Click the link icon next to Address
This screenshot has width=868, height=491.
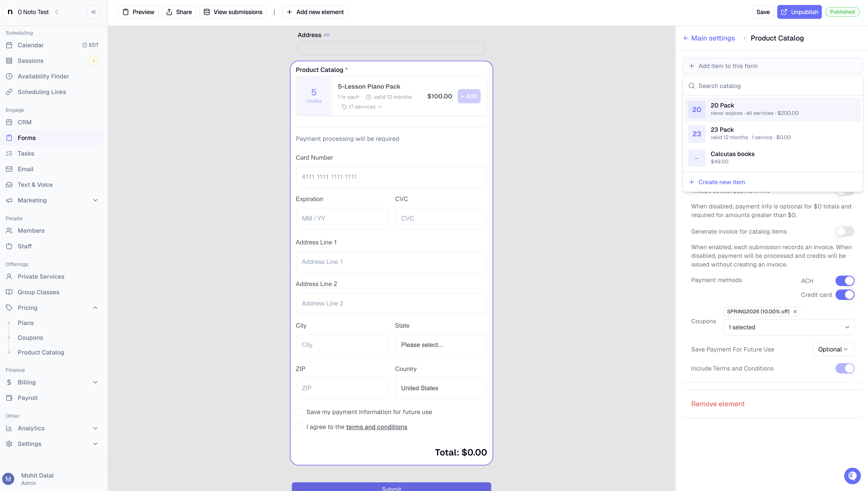tap(327, 35)
